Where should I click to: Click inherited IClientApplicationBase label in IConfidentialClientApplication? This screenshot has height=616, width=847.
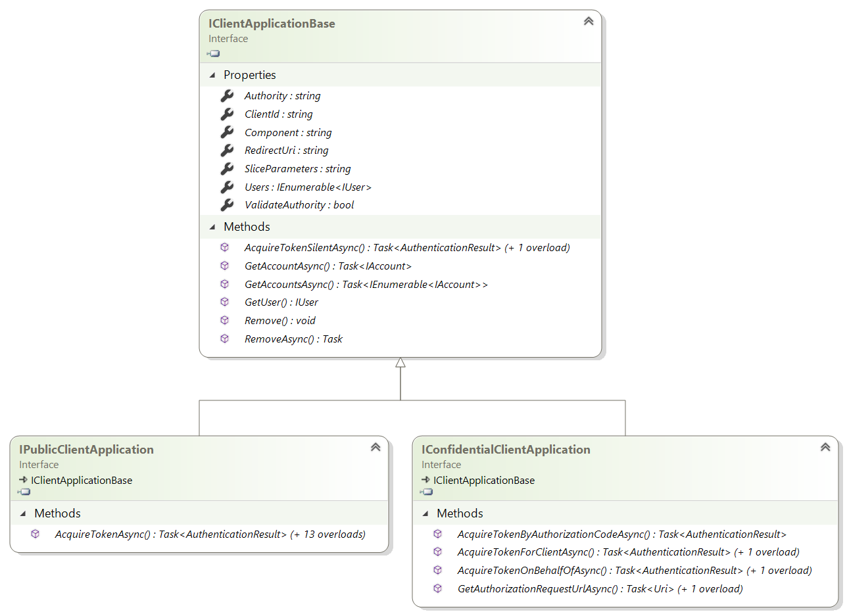484,480
